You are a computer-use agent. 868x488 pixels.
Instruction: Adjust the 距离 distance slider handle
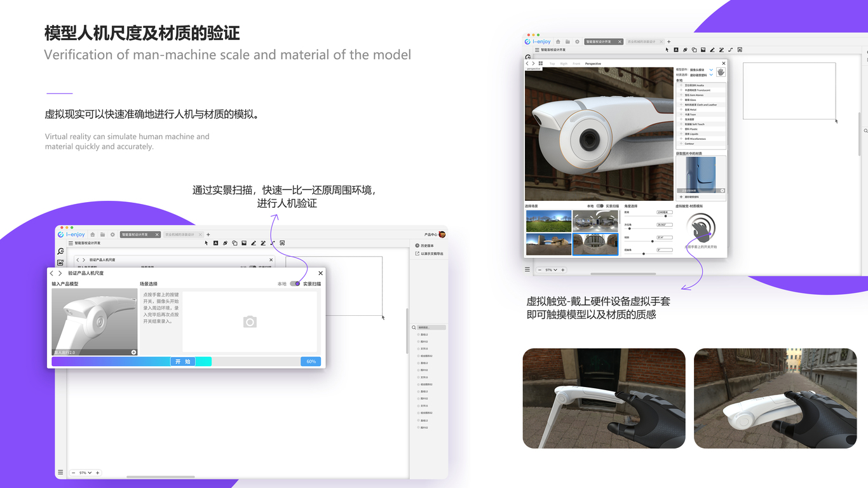pos(665,216)
